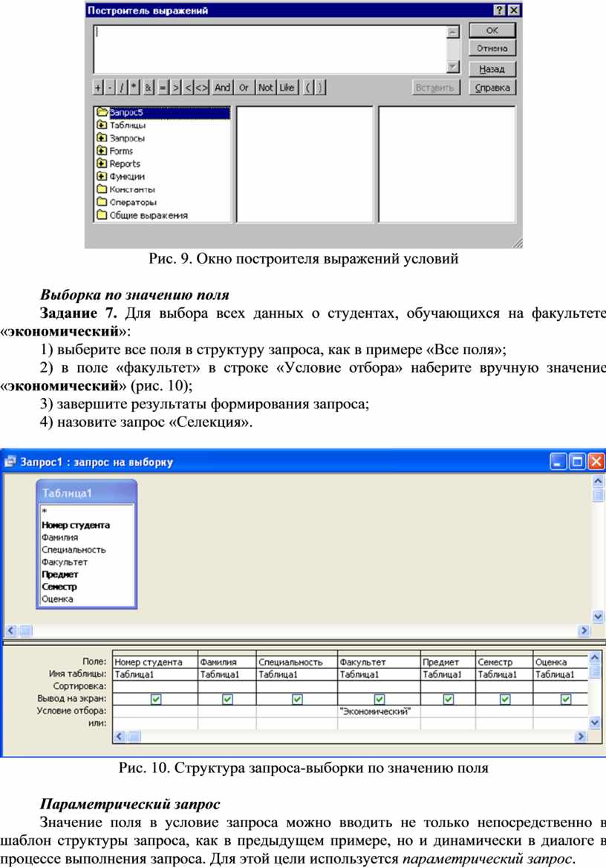The image size is (606, 868).
Task: Select the Операторы folder
Action: coord(127,202)
